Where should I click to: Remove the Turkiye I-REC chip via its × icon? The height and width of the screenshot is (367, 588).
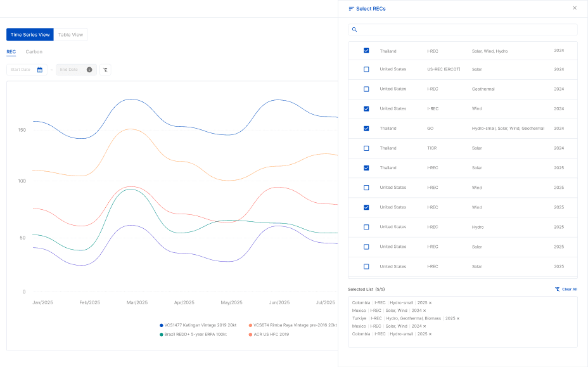click(457, 317)
